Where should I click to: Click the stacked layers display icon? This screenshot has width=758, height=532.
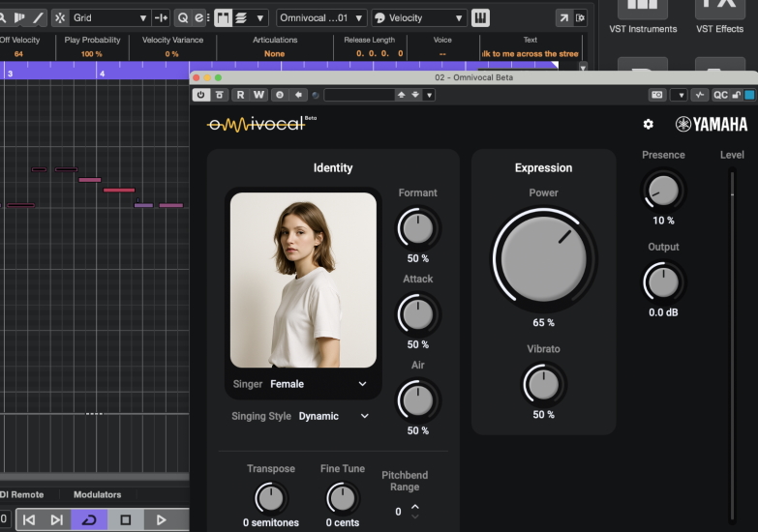[241, 17]
